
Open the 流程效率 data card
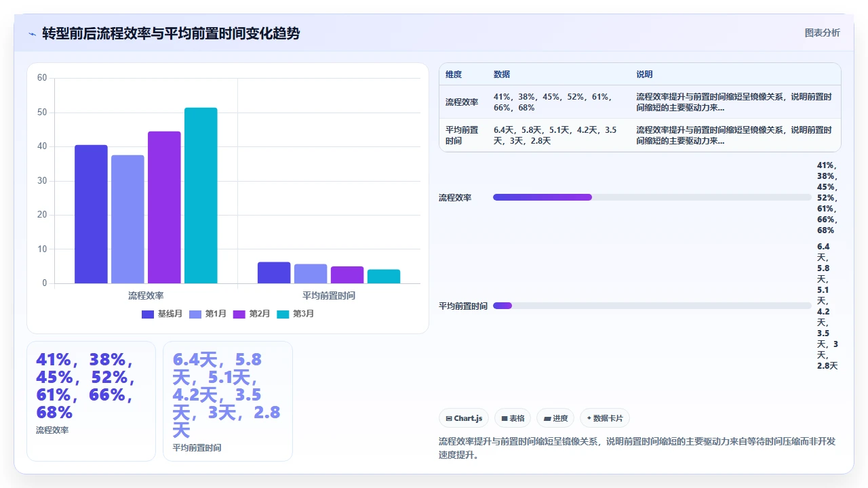tap(91, 401)
